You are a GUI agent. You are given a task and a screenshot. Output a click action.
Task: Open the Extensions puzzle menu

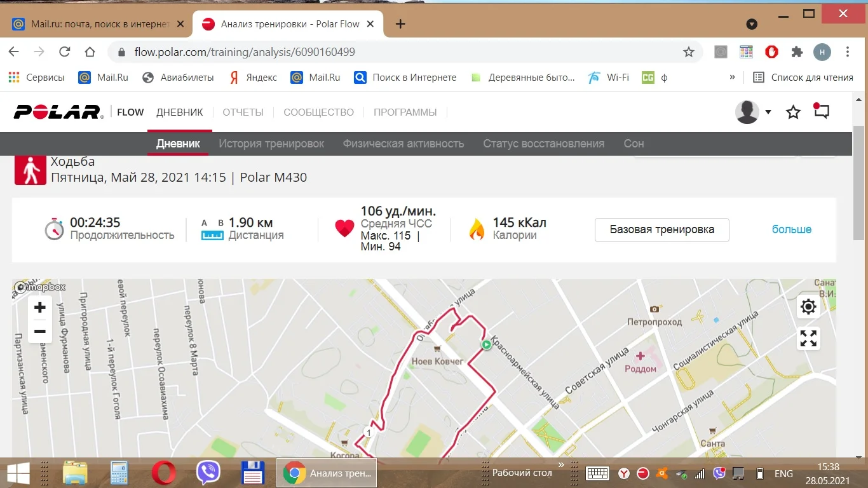tap(797, 52)
